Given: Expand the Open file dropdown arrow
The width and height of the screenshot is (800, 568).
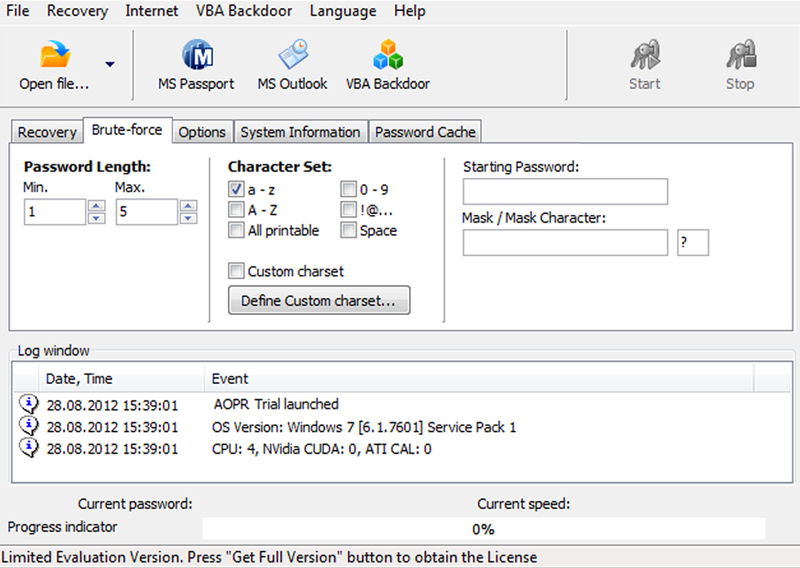Looking at the screenshot, I should point(110,64).
